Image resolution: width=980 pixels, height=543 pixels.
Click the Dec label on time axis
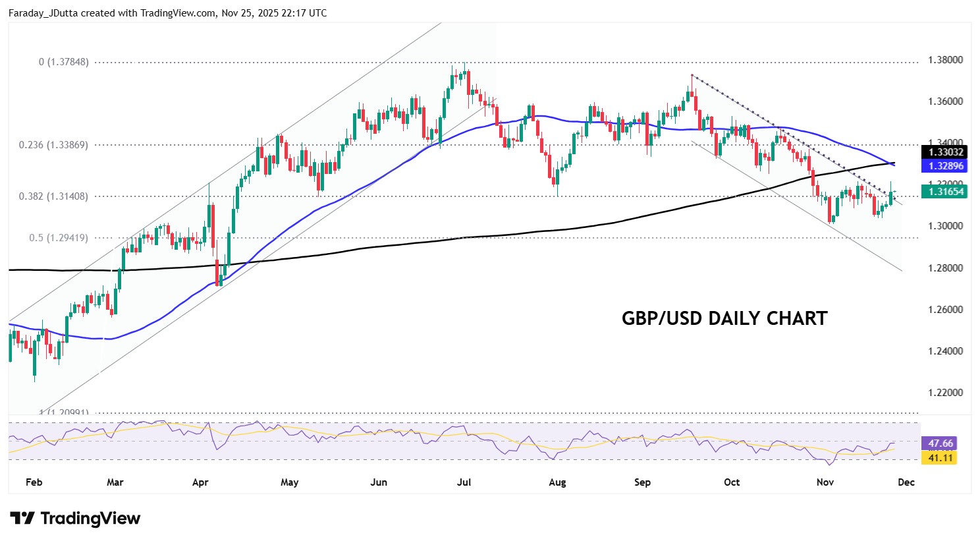[x=906, y=482]
